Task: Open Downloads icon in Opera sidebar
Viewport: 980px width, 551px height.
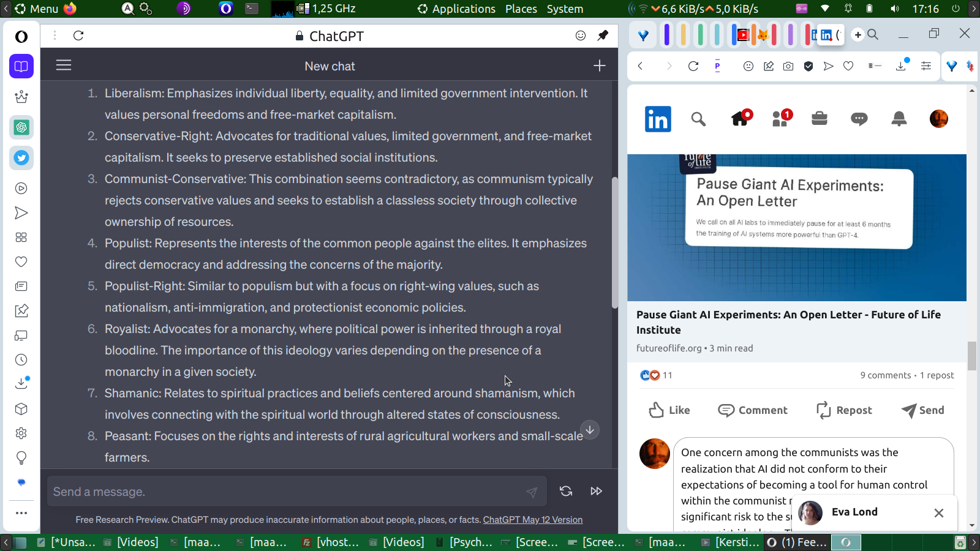Action: [x=21, y=384]
